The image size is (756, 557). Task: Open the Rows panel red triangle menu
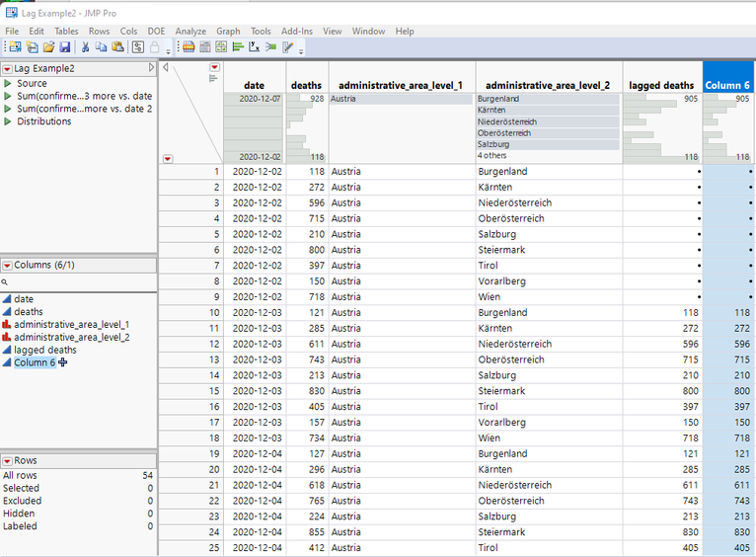pyautogui.click(x=7, y=461)
